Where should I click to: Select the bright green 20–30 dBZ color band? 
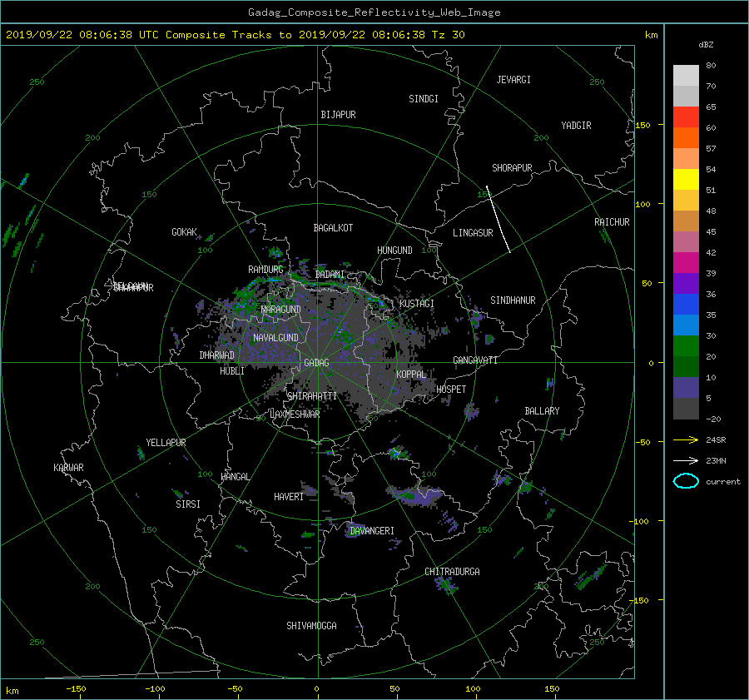point(686,346)
